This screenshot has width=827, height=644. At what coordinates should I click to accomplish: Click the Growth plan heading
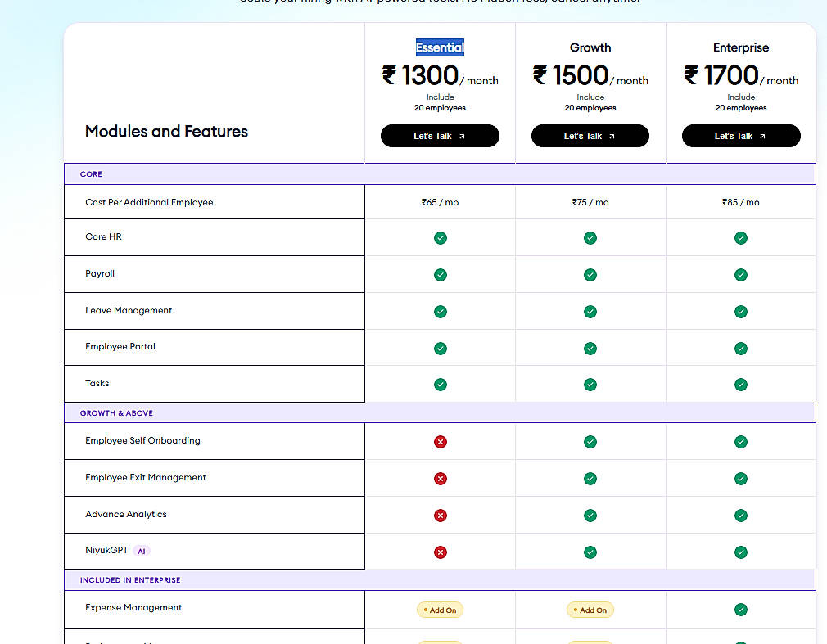[x=590, y=47]
